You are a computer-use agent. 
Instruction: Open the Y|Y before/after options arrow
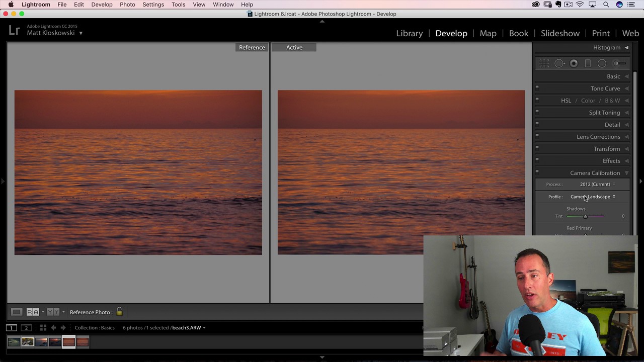point(63,312)
